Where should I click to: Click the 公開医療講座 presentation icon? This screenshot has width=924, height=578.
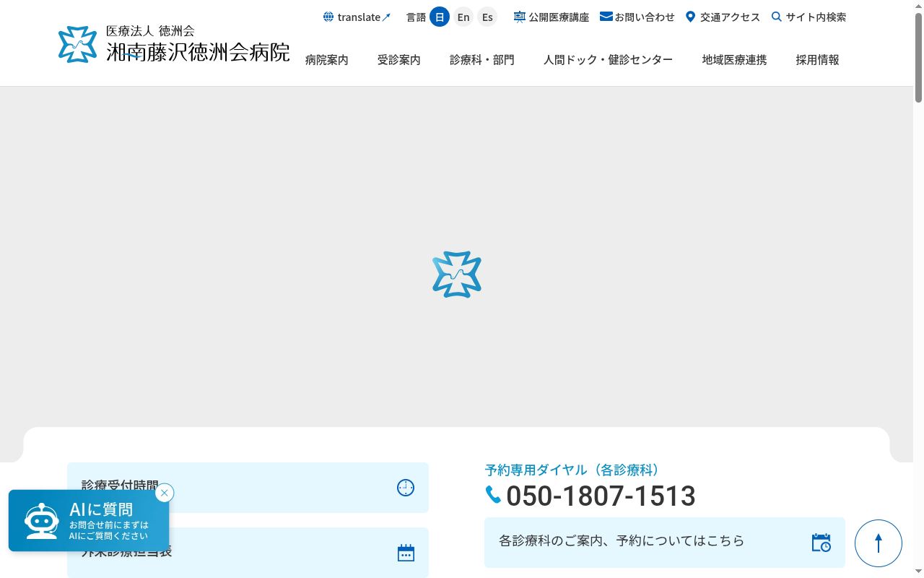point(520,17)
